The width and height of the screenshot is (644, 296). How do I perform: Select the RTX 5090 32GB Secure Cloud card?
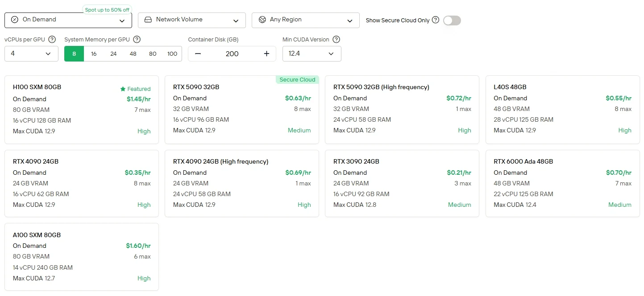[242, 110]
